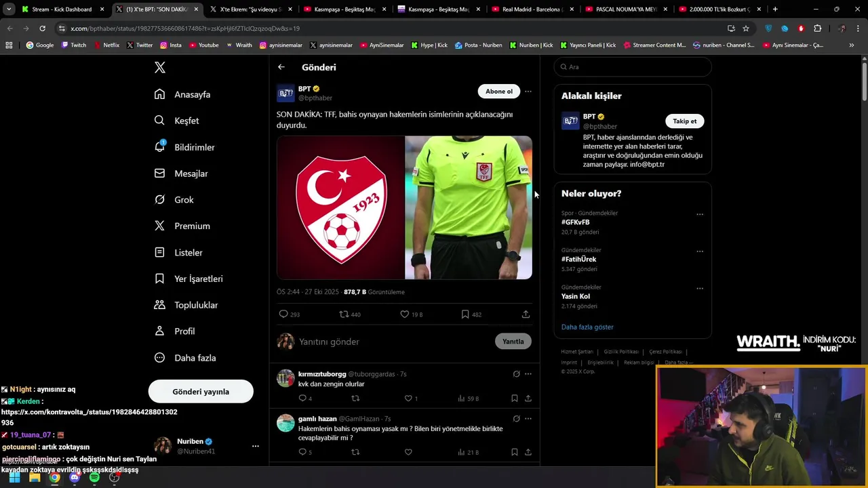Open Topluluklar communities
Image resolution: width=868 pixels, height=488 pixels.
186,305
